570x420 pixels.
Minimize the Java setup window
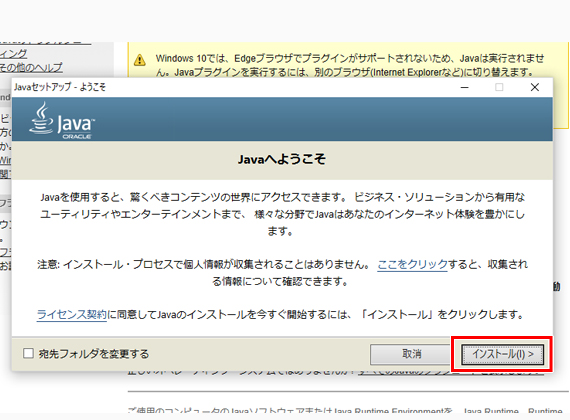pos(465,87)
